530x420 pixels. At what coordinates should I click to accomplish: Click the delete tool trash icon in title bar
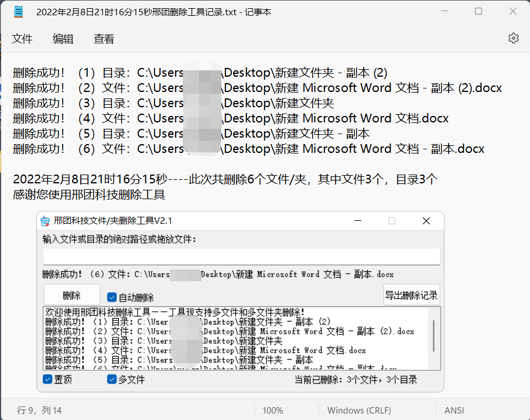coord(45,221)
